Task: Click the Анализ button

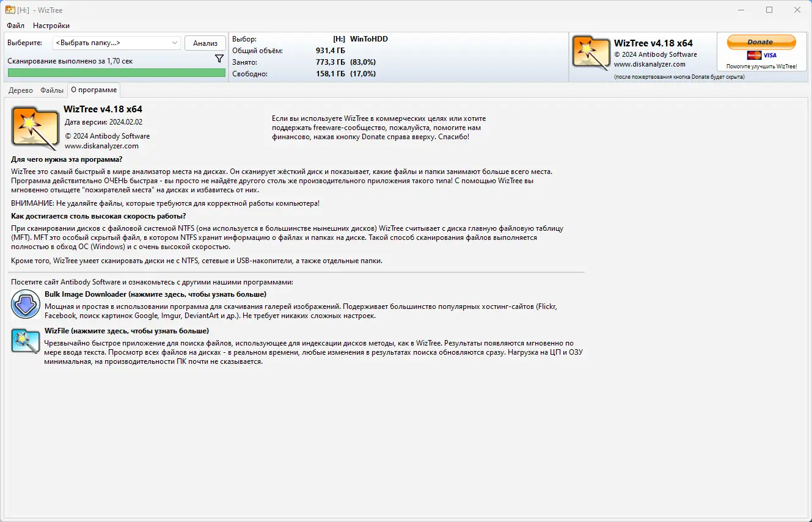Action: (205, 43)
